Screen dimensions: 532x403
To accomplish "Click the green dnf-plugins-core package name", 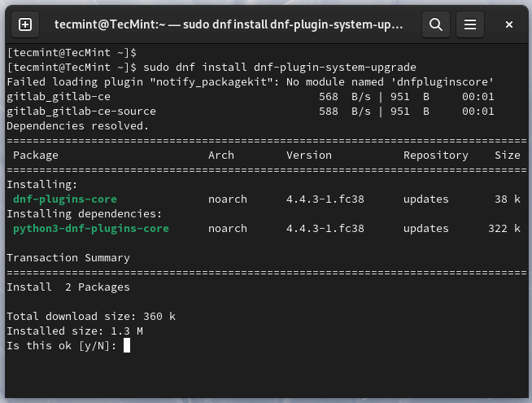I will [x=65, y=199].
